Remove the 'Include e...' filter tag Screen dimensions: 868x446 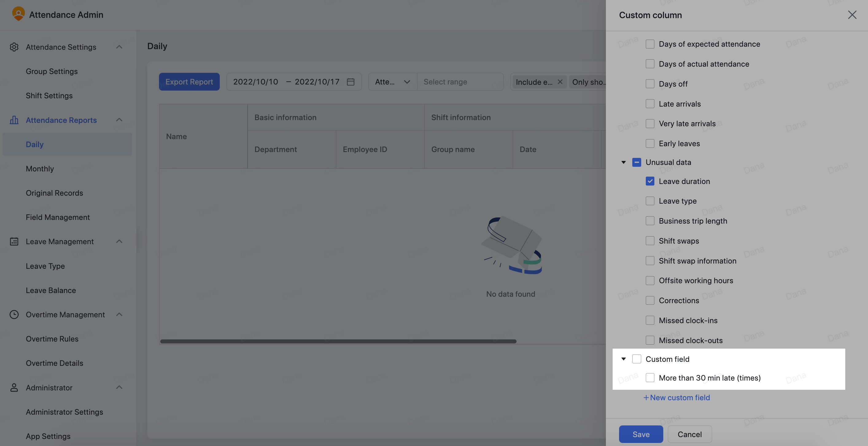560,82
